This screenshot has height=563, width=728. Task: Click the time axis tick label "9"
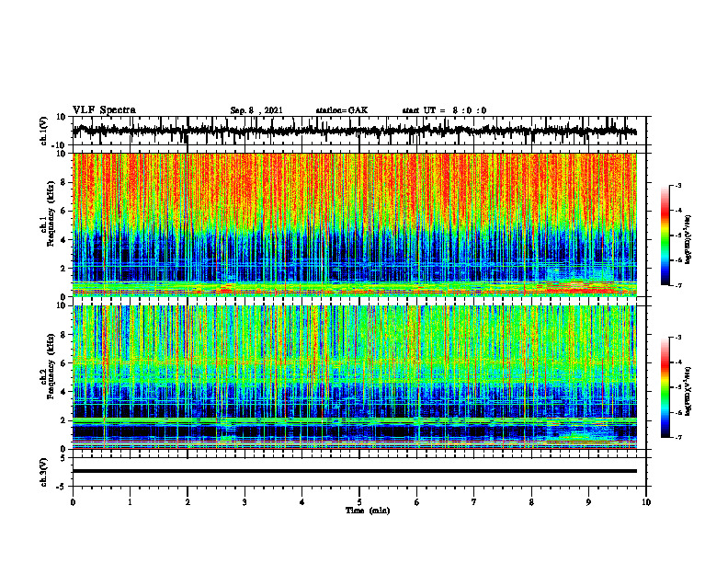click(588, 502)
